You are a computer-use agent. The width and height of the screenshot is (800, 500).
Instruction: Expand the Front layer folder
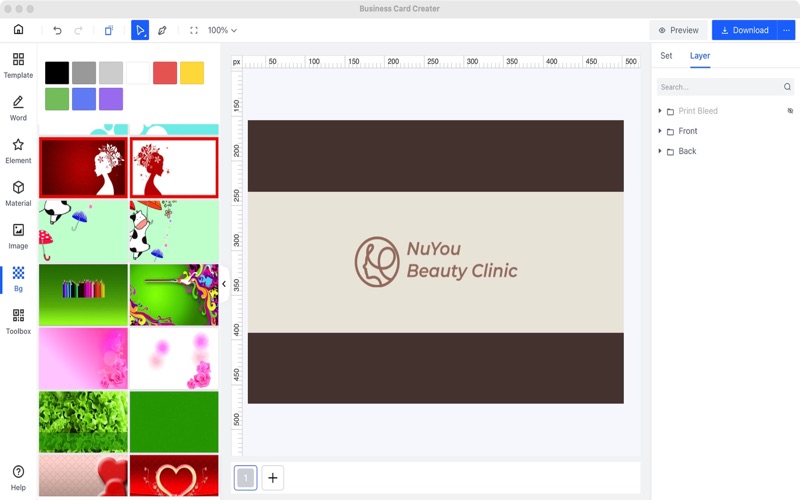660,131
